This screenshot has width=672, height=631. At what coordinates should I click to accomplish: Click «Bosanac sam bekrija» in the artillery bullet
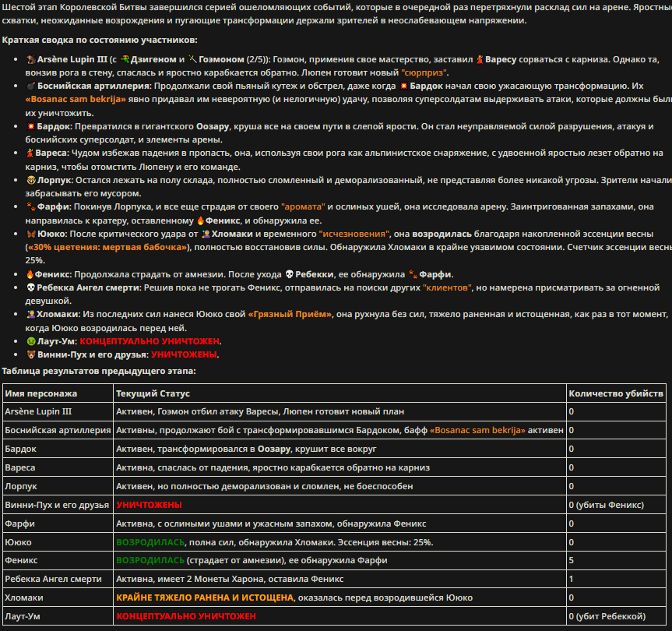[76, 100]
